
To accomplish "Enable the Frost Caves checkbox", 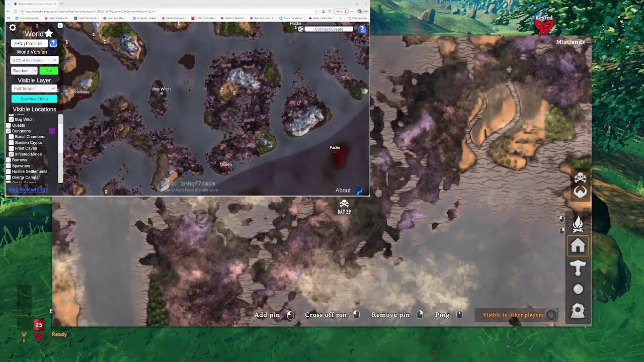I will (x=11, y=148).
